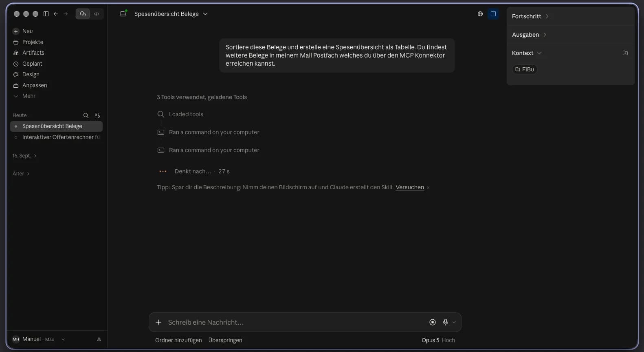Select the Spesenübersicht Belege chat in sidebar
The height and width of the screenshot is (352, 644).
(56, 126)
